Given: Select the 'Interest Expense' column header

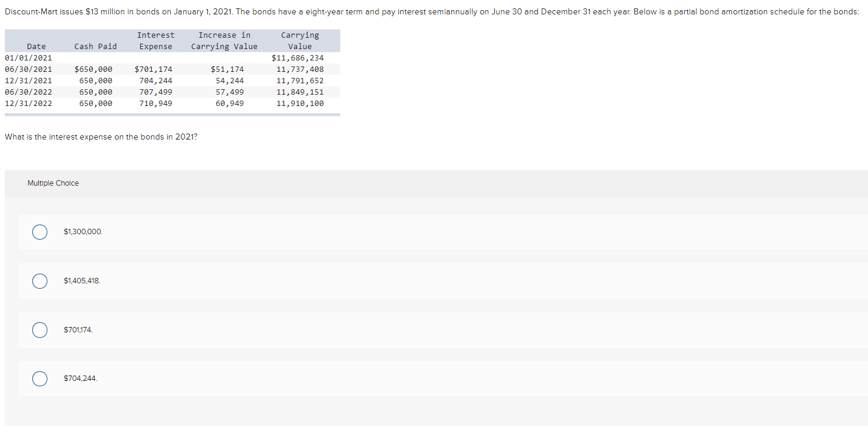Looking at the screenshot, I should (156, 41).
